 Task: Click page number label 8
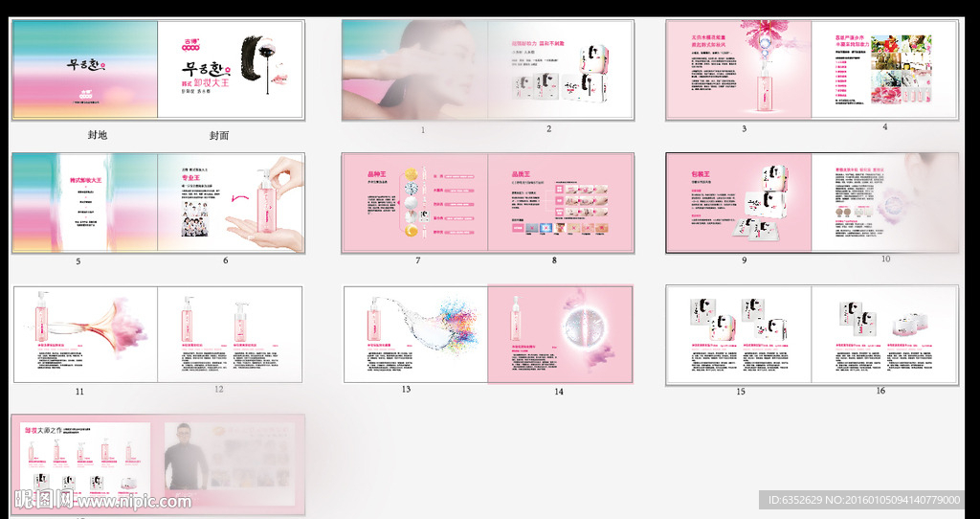tap(554, 260)
